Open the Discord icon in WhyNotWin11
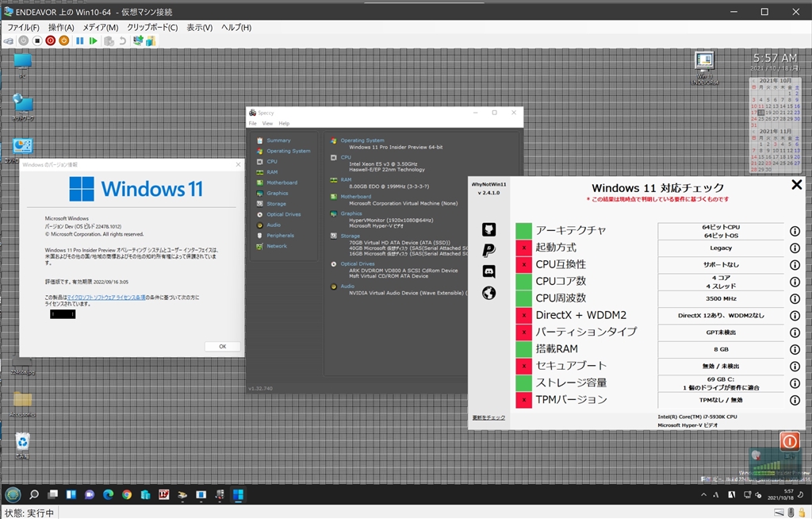812x519 pixels. click(x=488, y=271)
